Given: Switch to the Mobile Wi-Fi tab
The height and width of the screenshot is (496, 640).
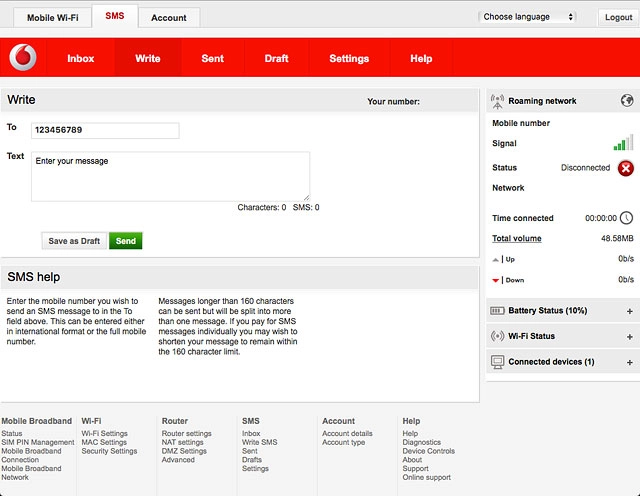Looking at the screenshot, I should (x=55, y=18).
